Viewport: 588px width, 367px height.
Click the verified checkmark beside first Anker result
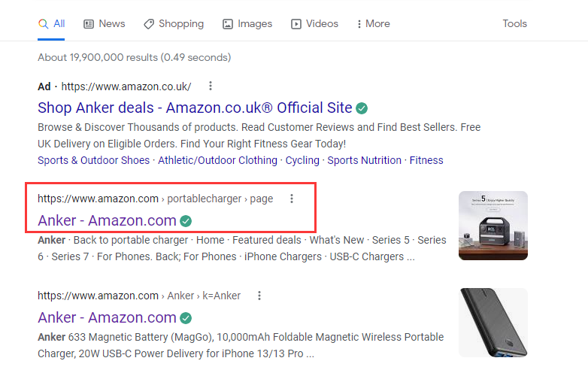click(186, 221)
